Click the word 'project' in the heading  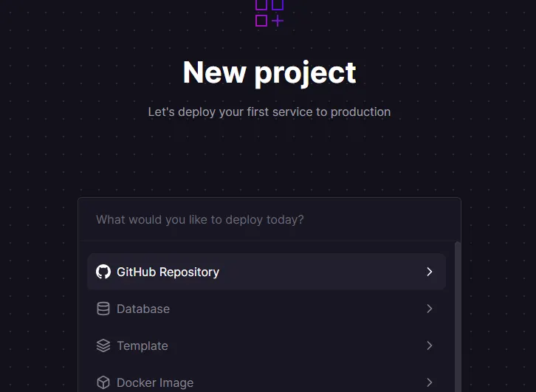[x=305, y=72]
